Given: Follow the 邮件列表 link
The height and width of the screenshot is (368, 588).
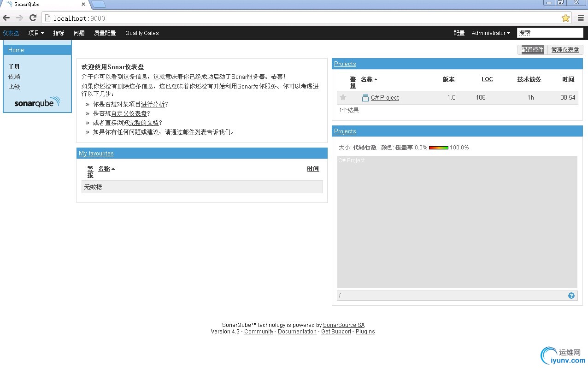Looking at the screenshot, I should [x=195, y=132].
